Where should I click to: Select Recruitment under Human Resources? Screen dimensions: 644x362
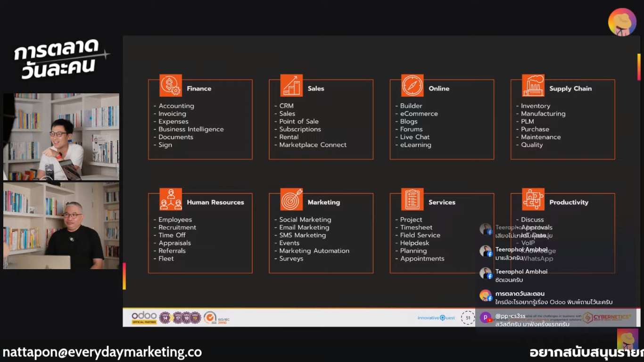pyautogui.click(x=177, y=227)
